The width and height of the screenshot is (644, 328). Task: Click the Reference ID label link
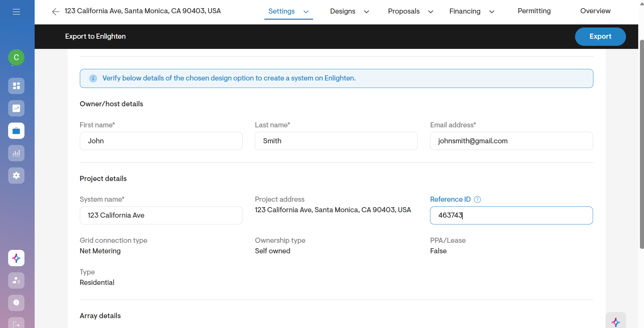(450, 199)
